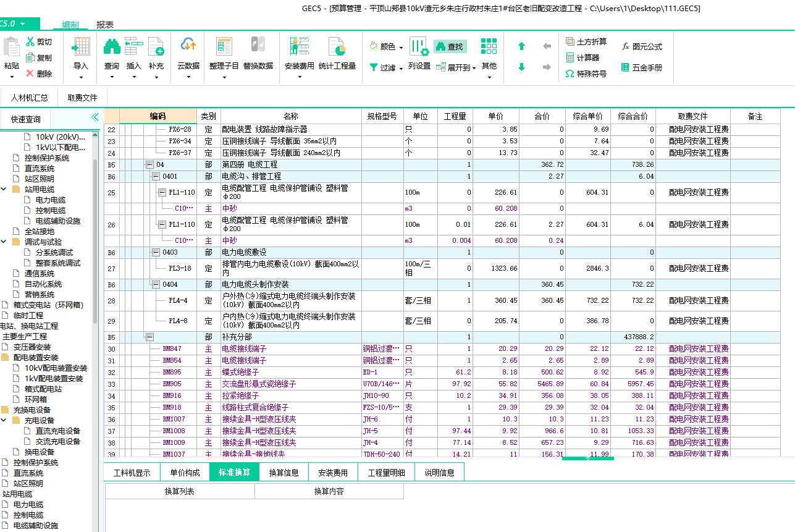Image resolution: width=795 pixels, height=532 pixels.
Task: Open the 人材机汇总 tab
Action: point(29,98)
